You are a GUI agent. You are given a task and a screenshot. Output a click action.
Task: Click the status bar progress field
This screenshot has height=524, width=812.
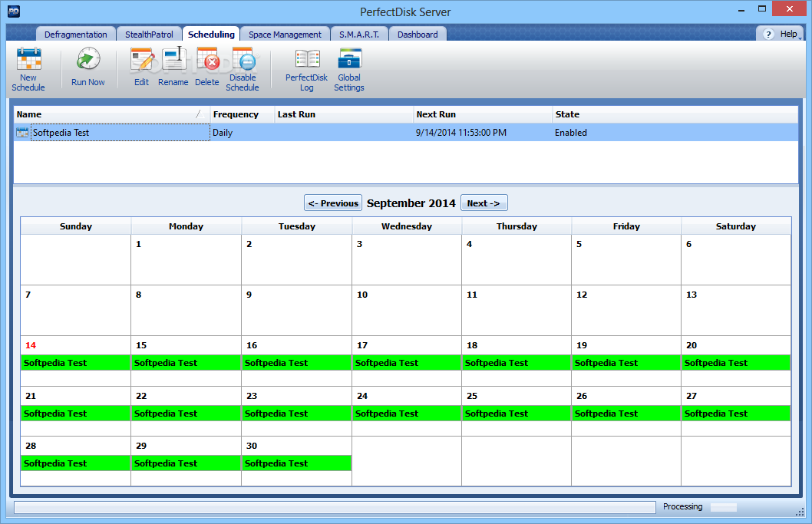coord(335,507)
